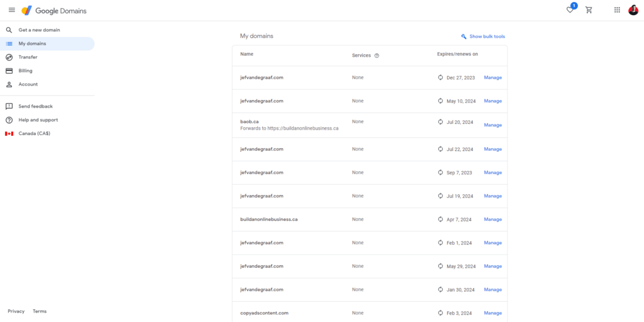
Task: Open the Terms link
Action: tap(40, 311)
